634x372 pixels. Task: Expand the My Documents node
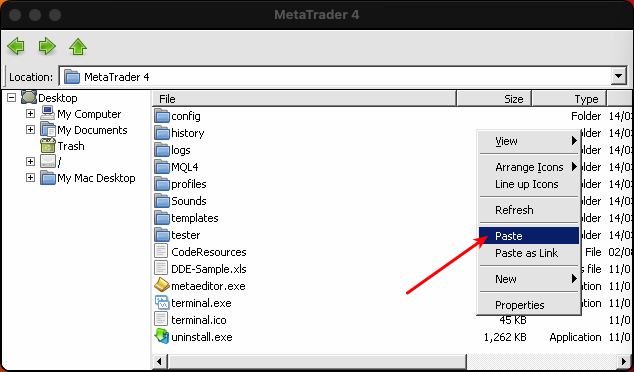30,129
